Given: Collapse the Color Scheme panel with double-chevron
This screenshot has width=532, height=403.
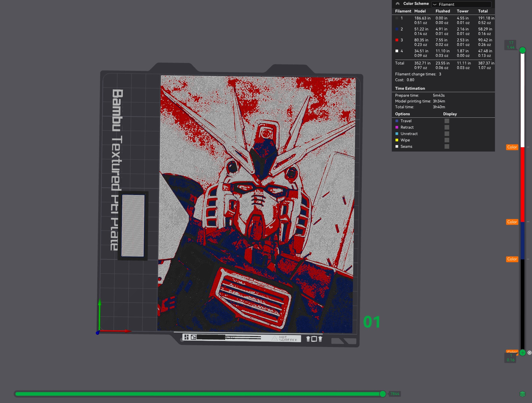Looking at the screenshot, I should (397, 4).
